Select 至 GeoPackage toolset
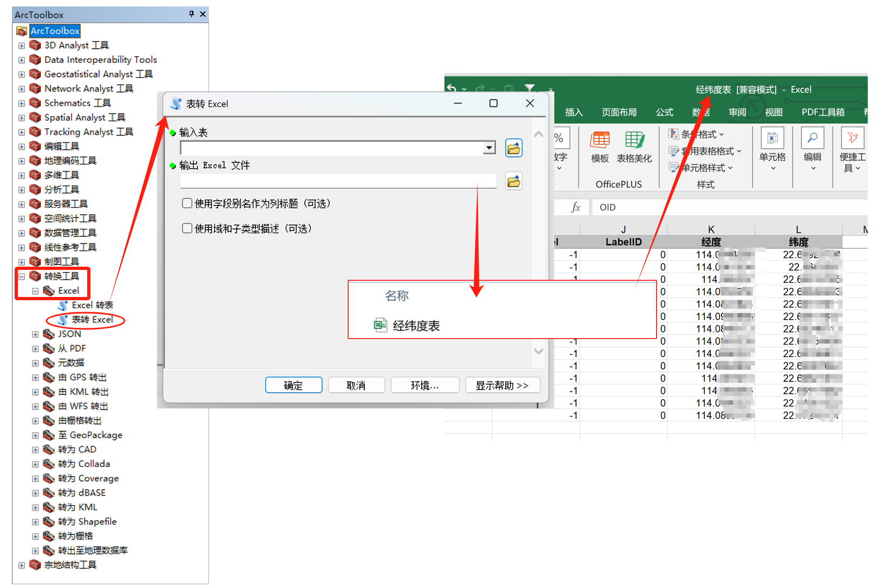 click(90, 435)
